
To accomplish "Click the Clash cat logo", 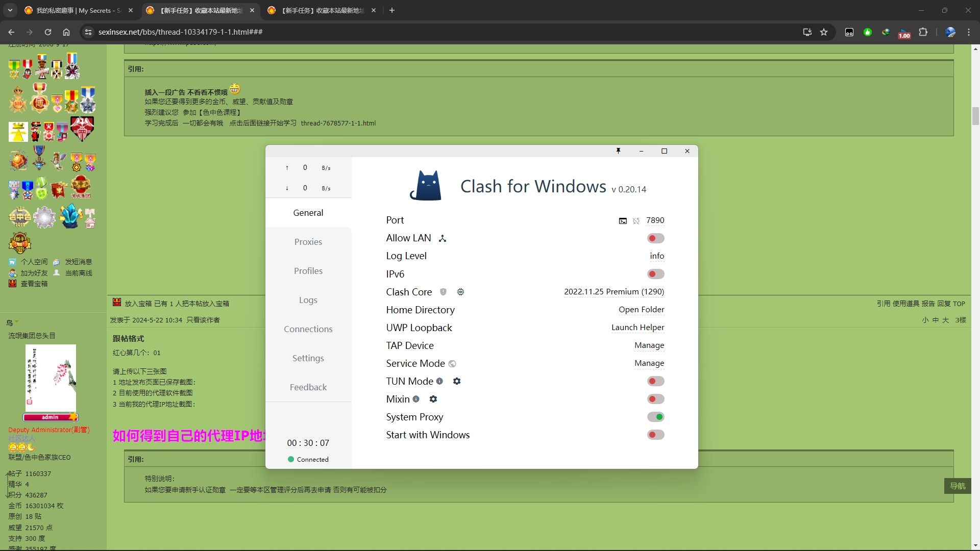I will pos(427,186).
